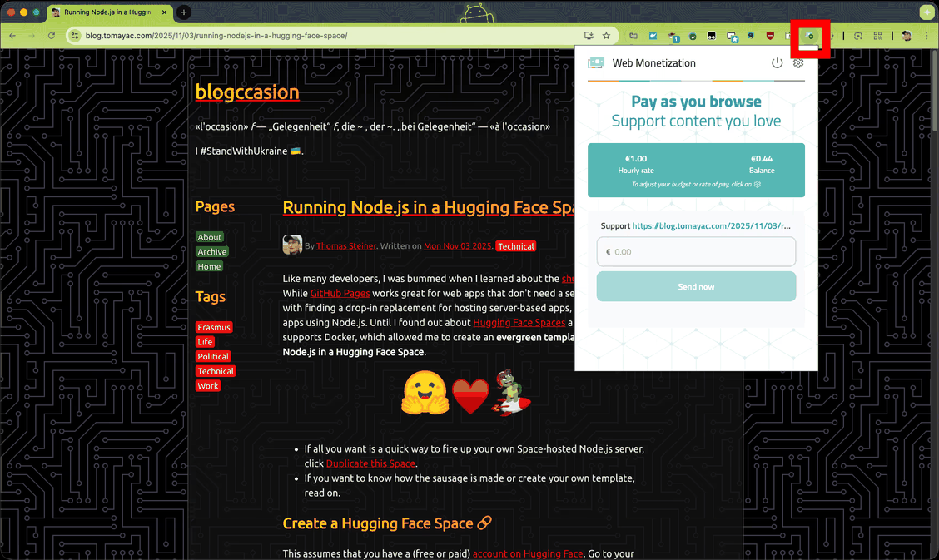Open the Chrome profile avatar menu
The image size is (939, 560).
click(x=907, y=36)
